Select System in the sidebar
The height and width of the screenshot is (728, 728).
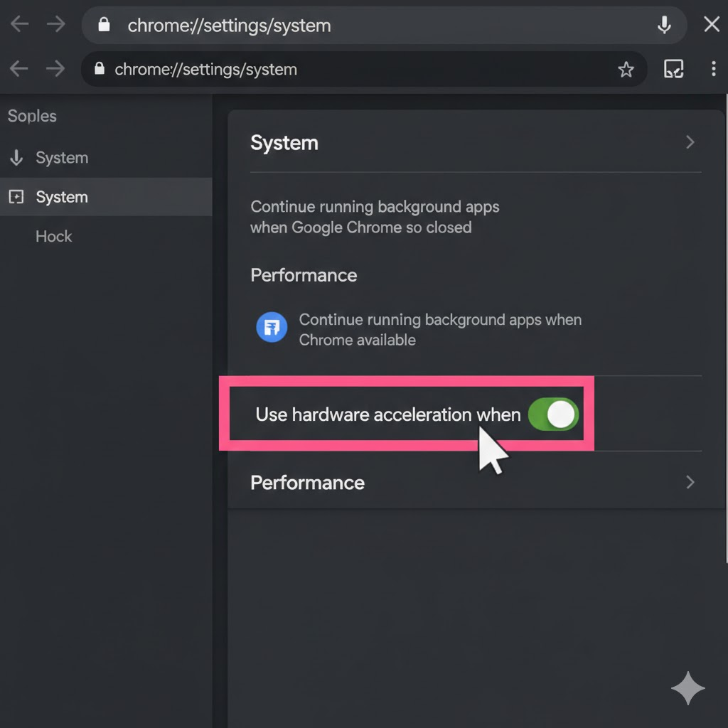coord(62,197)
